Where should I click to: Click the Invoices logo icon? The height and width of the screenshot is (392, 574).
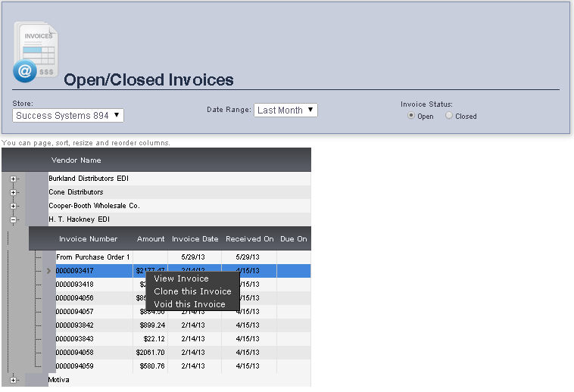coord(36,51)
